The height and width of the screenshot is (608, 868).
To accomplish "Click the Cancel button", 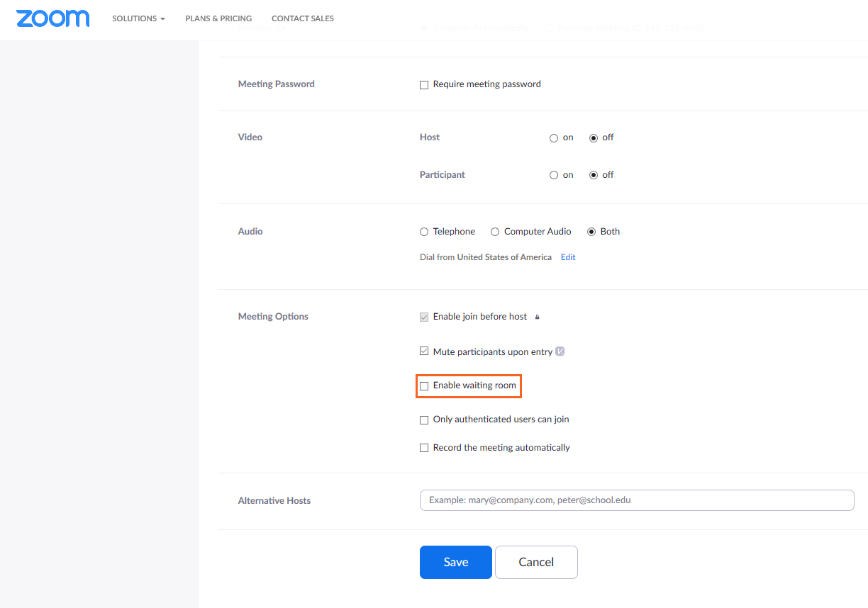I will click(536, 562).
